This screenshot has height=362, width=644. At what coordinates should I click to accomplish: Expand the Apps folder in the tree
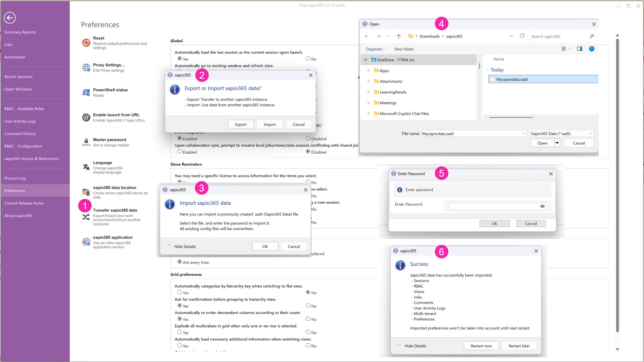tap(368, 71)
